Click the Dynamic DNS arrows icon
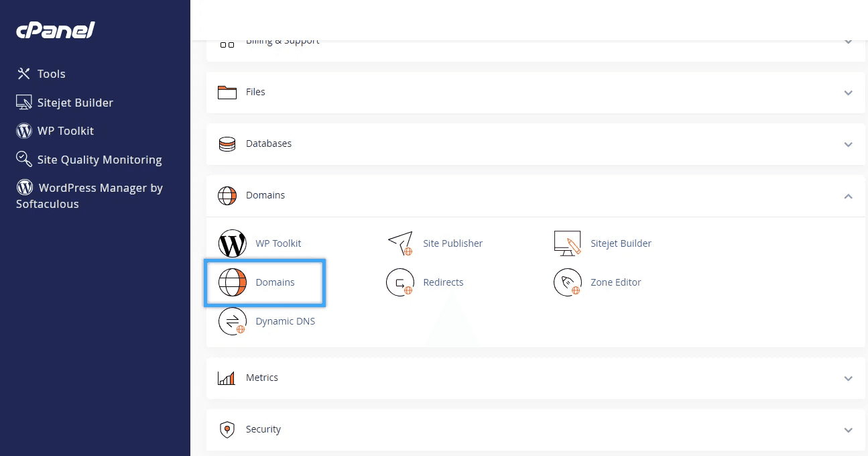The height and width of the screenshot is (456, 868). point(233,321)
